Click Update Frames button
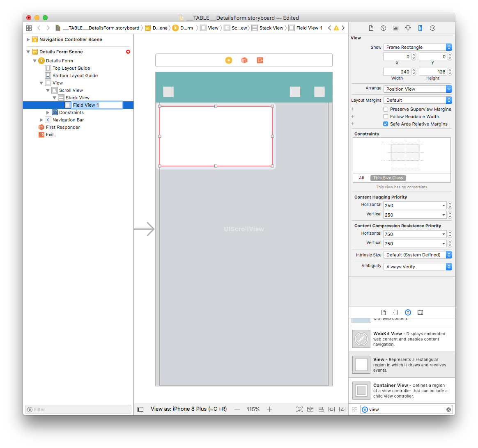The image size is (478, 448). pos(300,409)
